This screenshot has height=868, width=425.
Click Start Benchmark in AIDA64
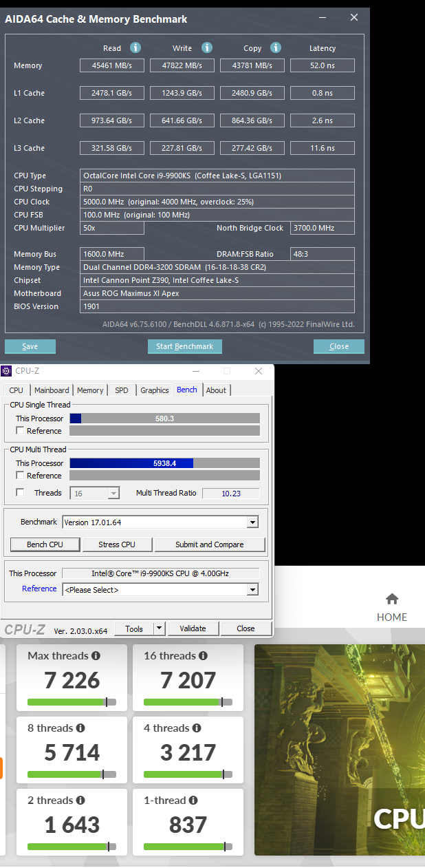coord(185,346)
